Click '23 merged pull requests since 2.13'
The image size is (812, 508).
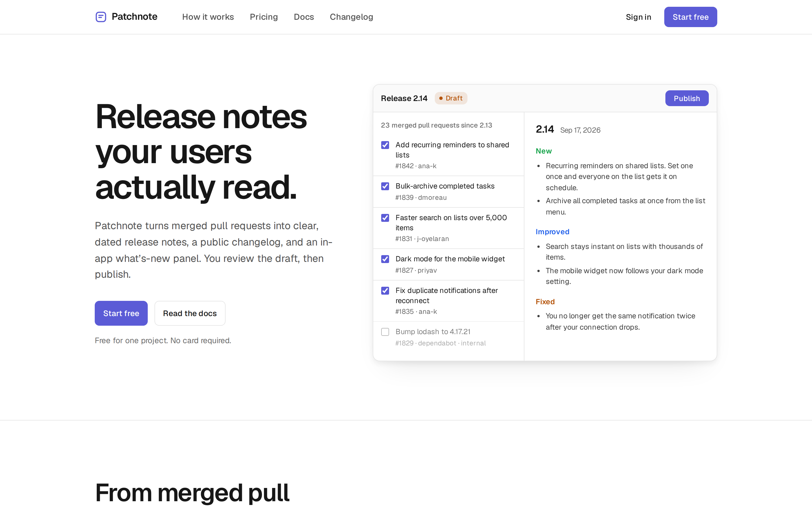click(x=436, y=125)
